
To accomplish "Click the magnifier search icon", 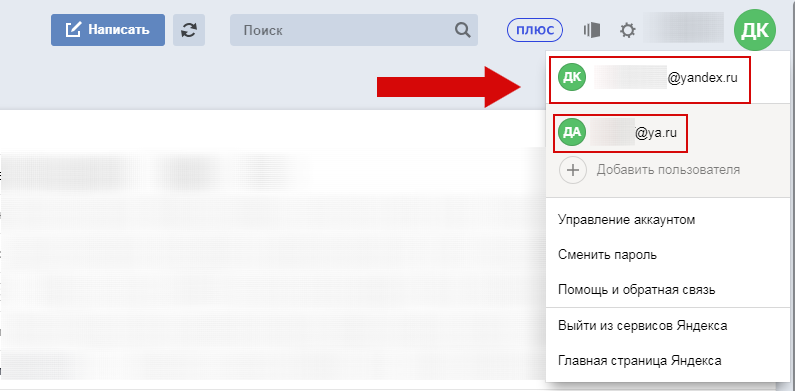I will tap(462, 30).
